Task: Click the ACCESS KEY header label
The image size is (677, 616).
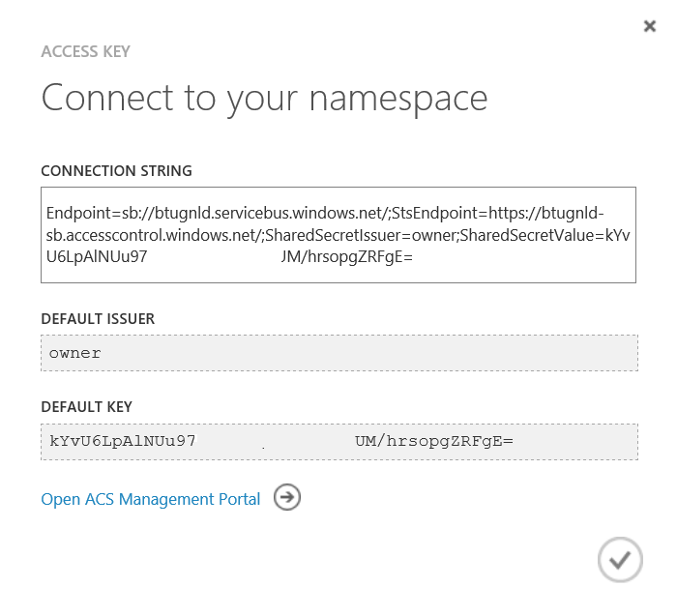Action: pyautogui.click(x=85, y=51)
